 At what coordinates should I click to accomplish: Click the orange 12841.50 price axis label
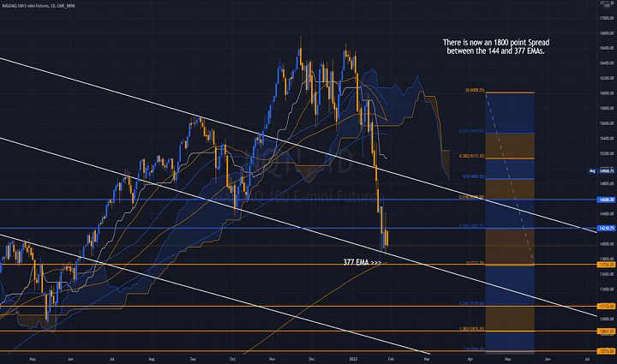pyautogui.click(x=606, y=331)
